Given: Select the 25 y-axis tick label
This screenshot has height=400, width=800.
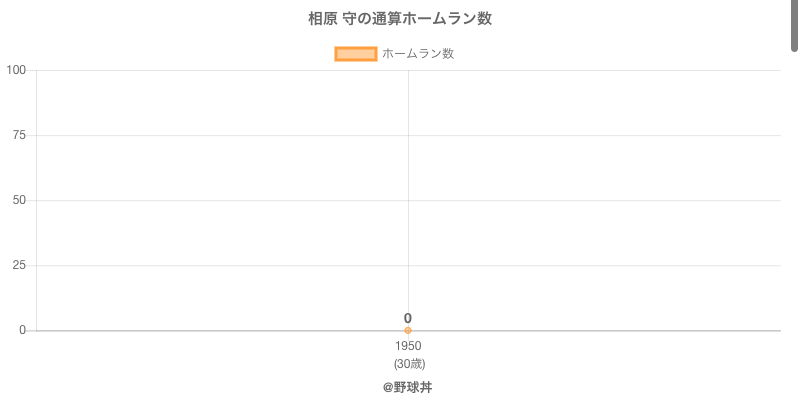Looking at the screenshot, I should coord(19,265).
